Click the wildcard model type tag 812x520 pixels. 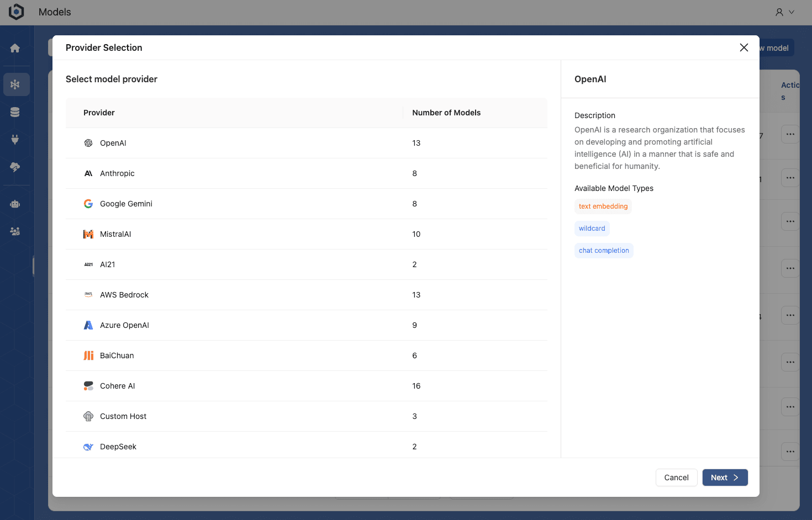click(592, 229)
